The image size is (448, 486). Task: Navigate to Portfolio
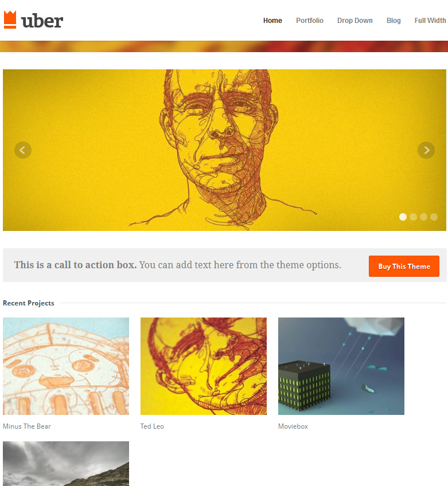pyautogui.click(x=310, y=21)
